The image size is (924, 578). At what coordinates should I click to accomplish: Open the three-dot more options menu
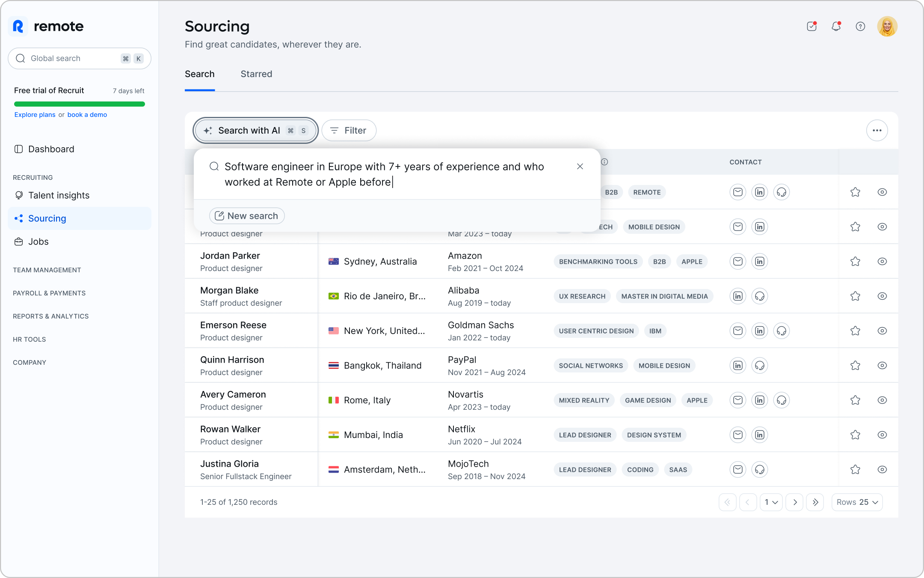click(x=877, y=131)
